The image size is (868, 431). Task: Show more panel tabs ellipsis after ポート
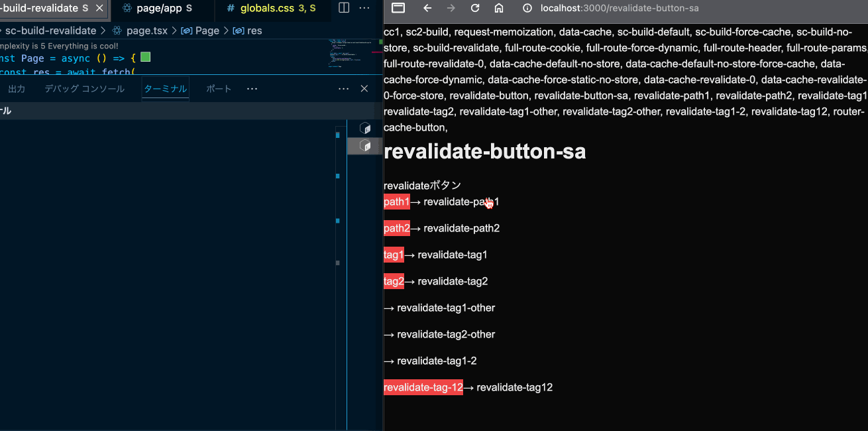[x=252, y=89]
